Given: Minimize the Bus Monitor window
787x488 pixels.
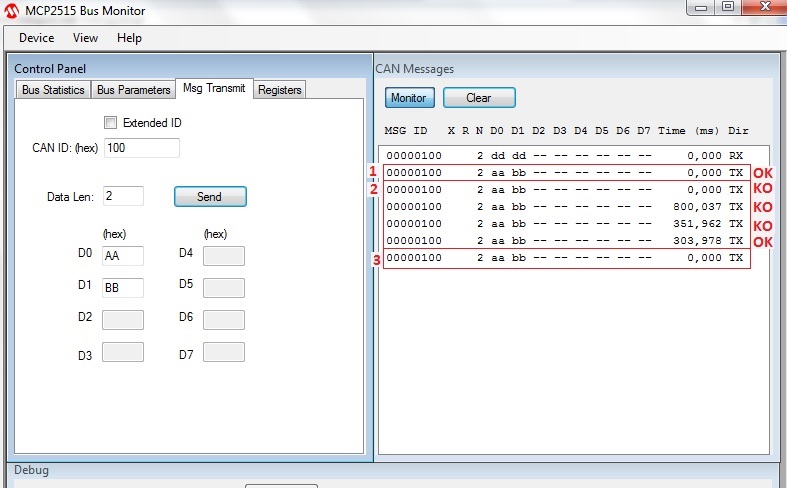Looking at the screenshot, I should coord(702,7).
